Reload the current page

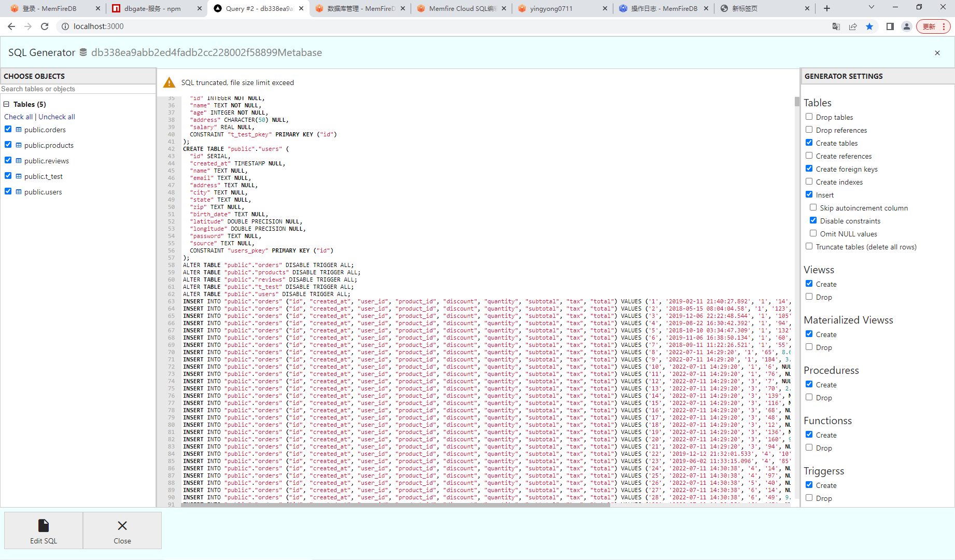coord(45,26)
